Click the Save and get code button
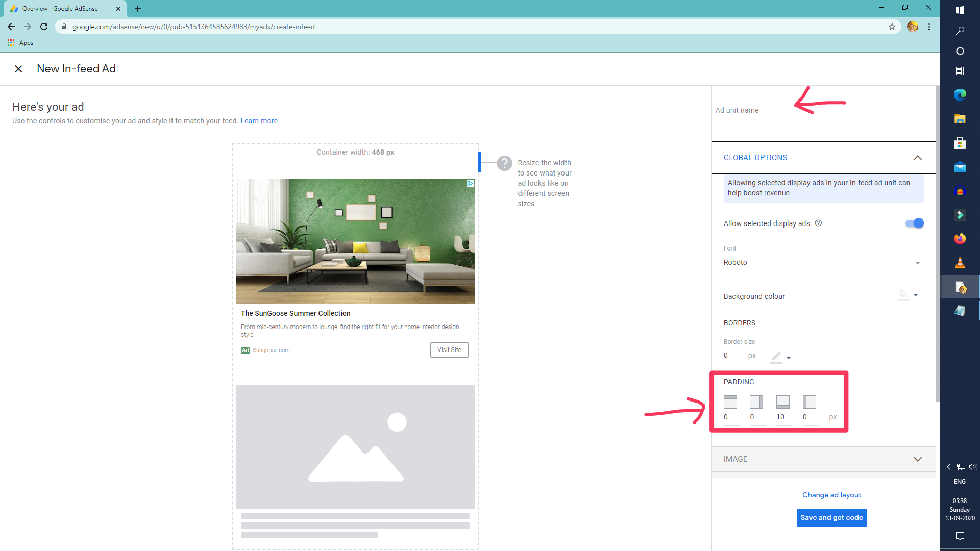The image size is (980, 551). point(831,517)
